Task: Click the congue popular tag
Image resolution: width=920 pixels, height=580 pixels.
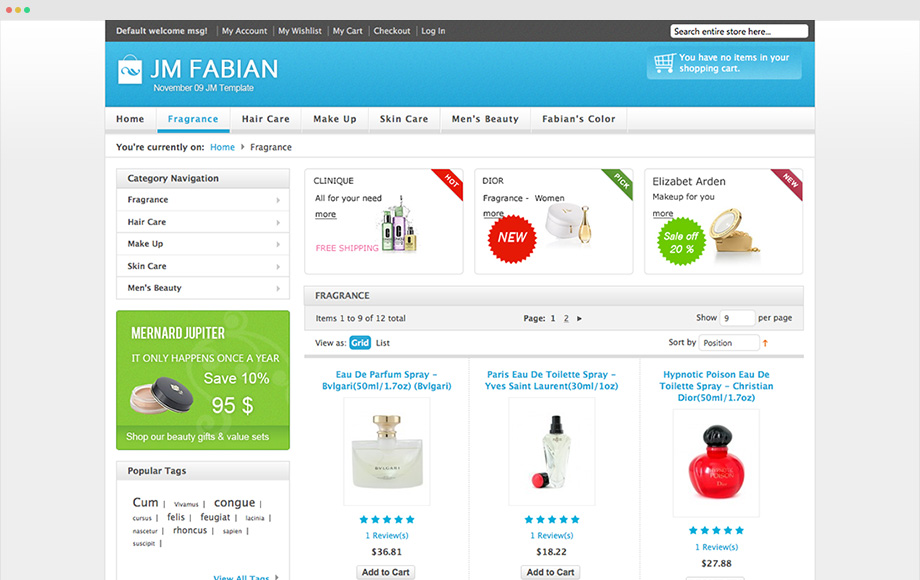Action: [234, 503]
